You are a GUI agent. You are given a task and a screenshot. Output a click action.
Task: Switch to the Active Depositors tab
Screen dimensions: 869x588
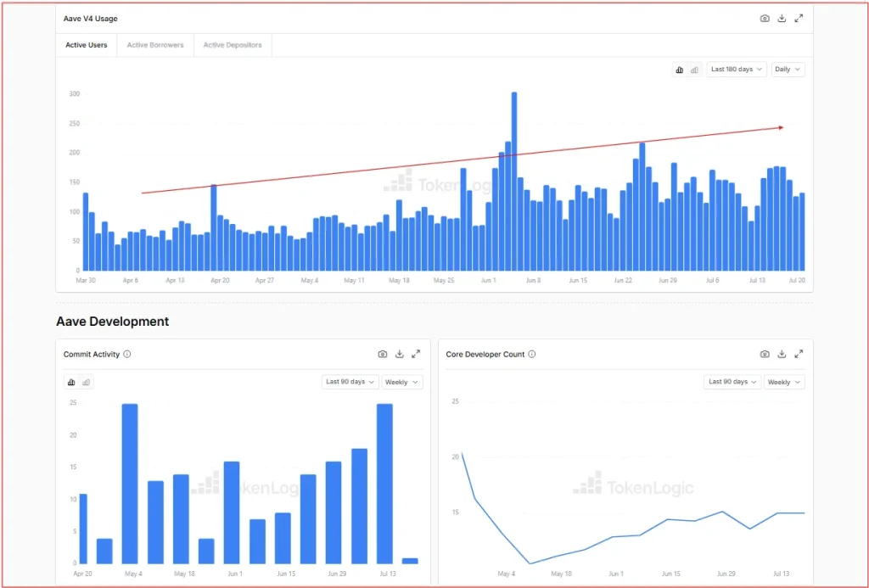(x=233, y=45)
